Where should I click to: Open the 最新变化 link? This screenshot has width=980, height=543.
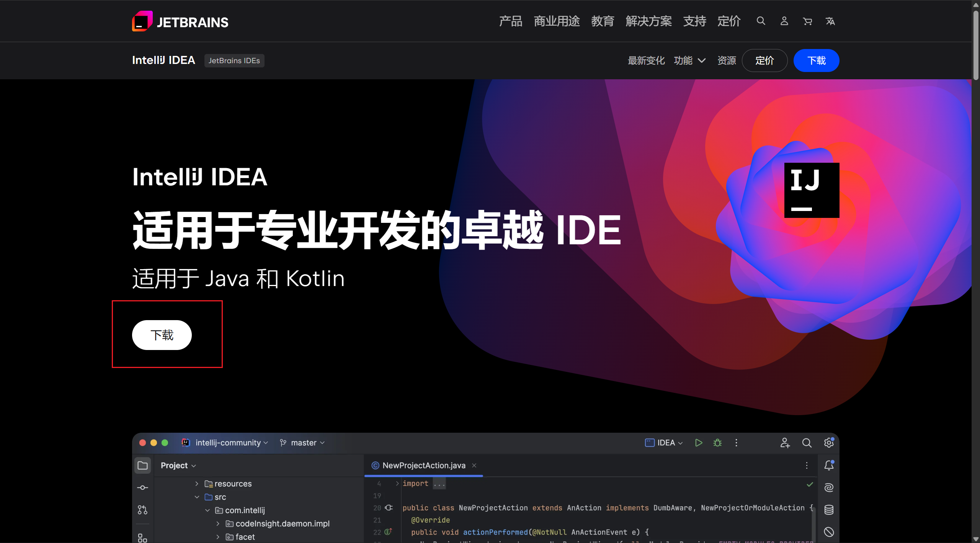646,61
